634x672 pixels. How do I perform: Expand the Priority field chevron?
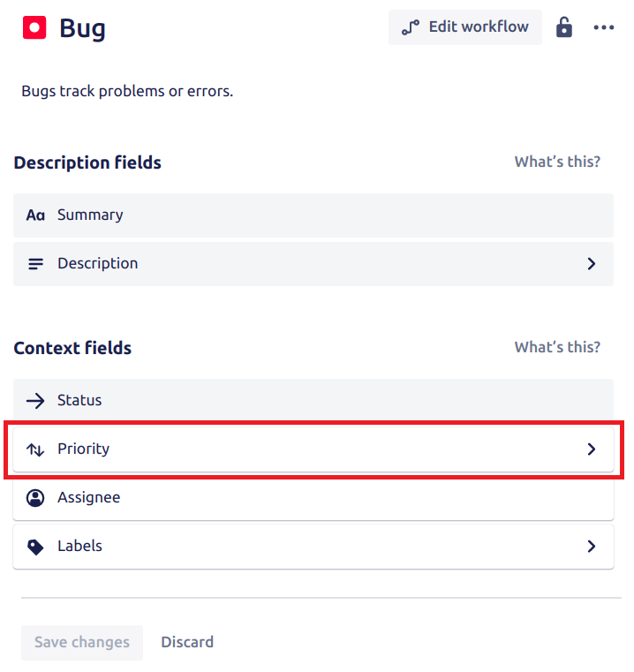click(592, 449)
